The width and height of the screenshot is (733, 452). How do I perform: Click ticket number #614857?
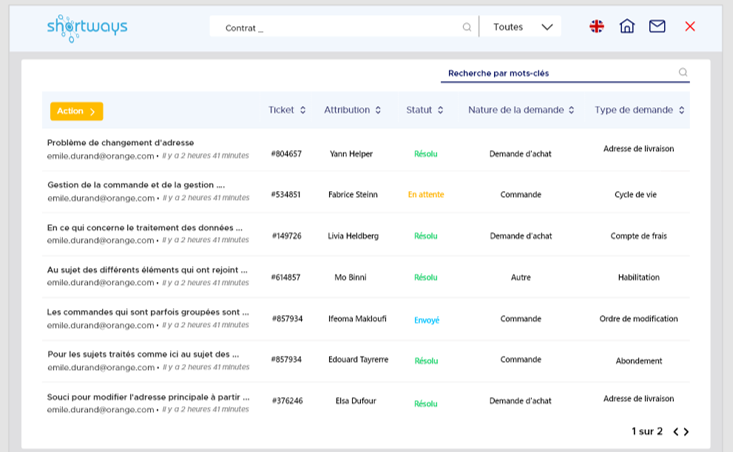pyautogui.click(x=286, y=277)
